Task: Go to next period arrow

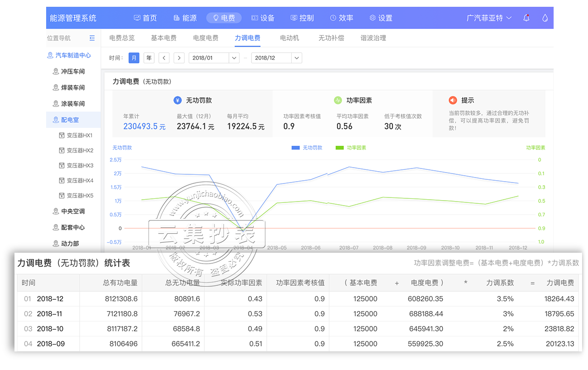Action: coord(179,58)
